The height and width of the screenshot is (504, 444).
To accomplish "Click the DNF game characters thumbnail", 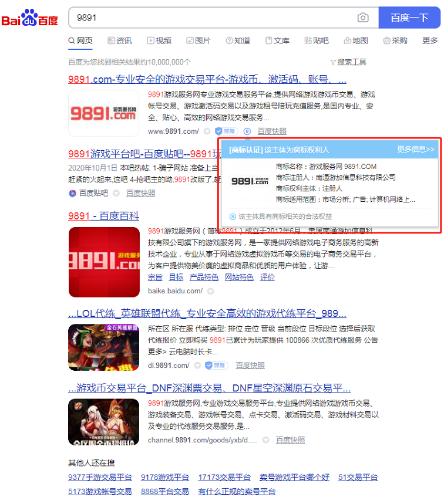I will [x=103, y=422].
